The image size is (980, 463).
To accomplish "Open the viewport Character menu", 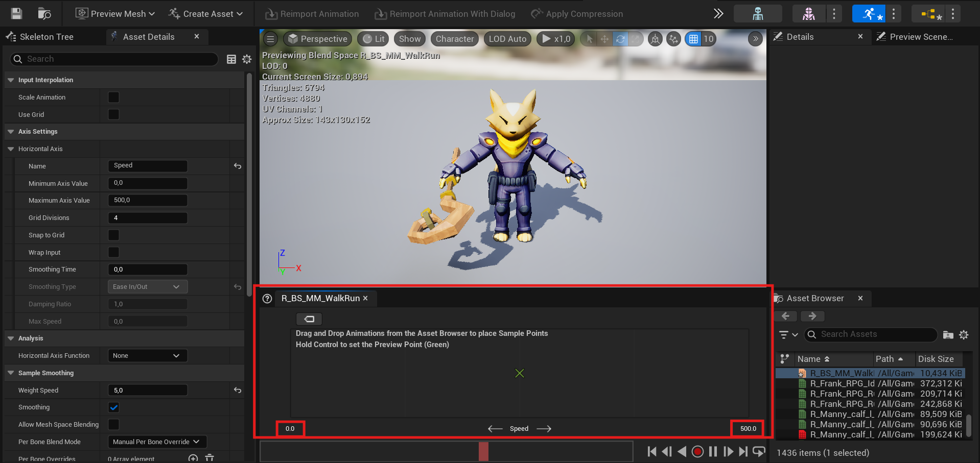I will point(455,39).
